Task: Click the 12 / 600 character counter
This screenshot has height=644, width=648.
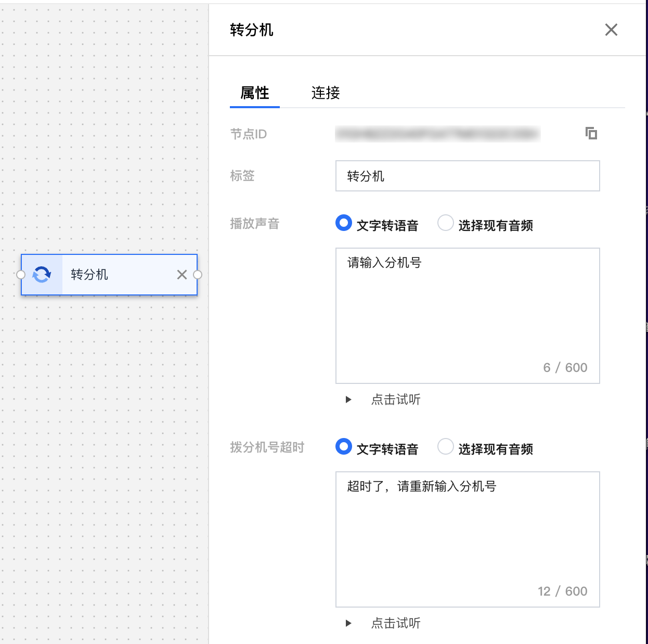Action: pos(563,591)
